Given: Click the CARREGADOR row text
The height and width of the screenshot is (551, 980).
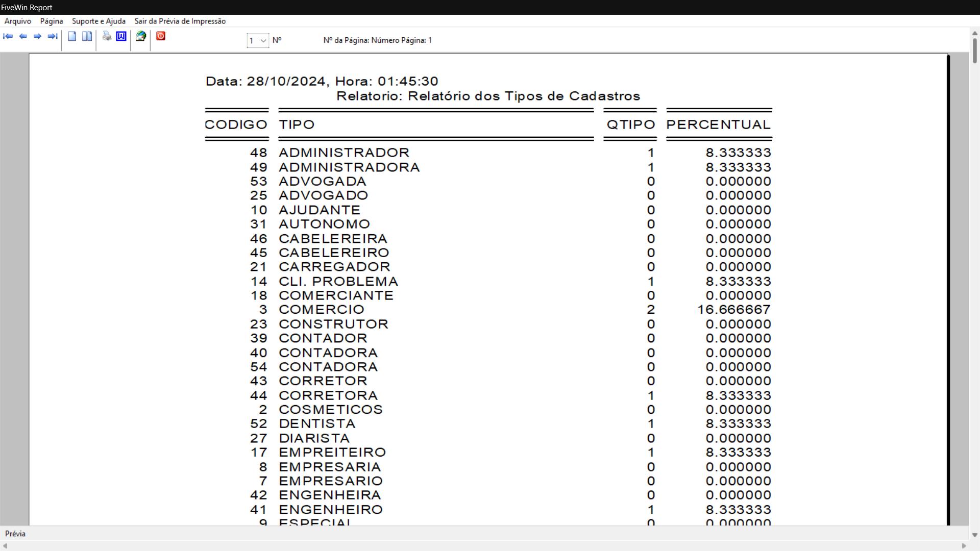Looking at the screenshot, I should pyautogui.click(x=335, y=267).
